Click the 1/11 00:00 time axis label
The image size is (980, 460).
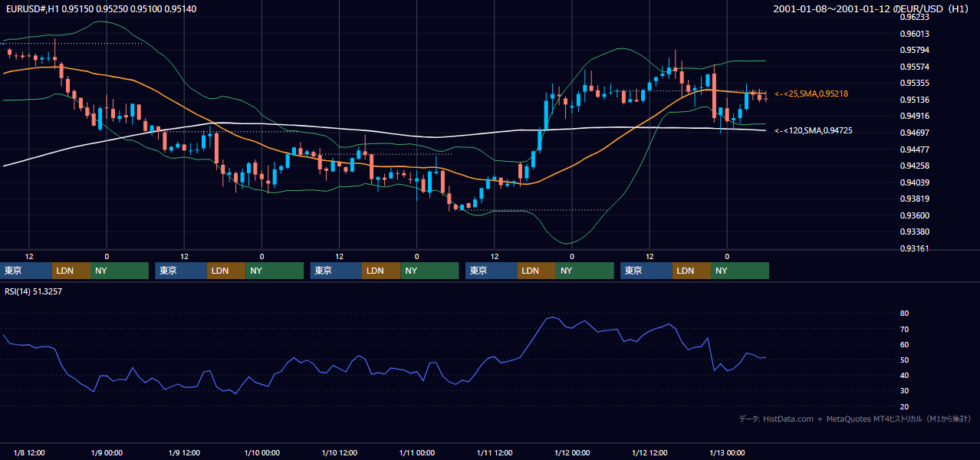point(416,453)
